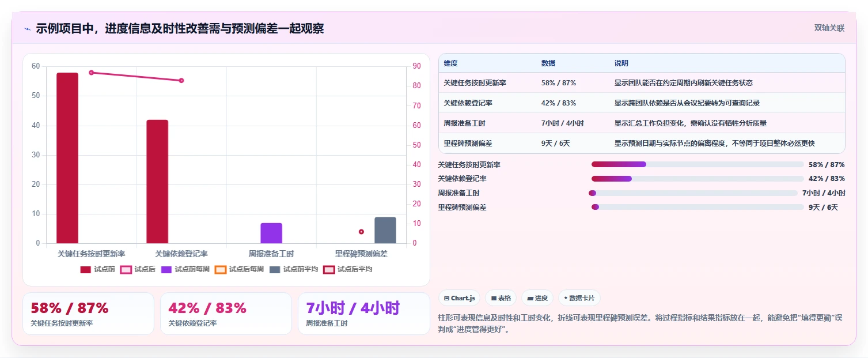Click table cell 58% / 87%
Image resolution: width=868 pixels, height=358 pixels.
pyautogui.click(x=559, y=83)
